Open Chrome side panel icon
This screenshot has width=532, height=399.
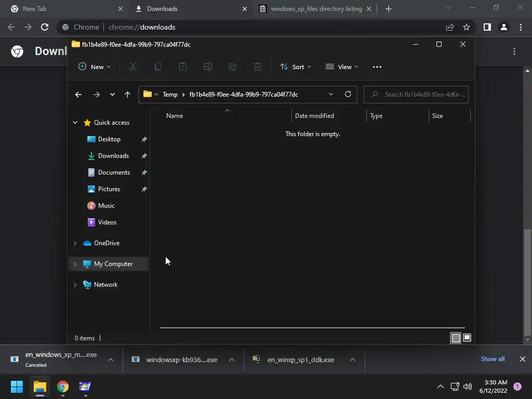tap(487, 27)
